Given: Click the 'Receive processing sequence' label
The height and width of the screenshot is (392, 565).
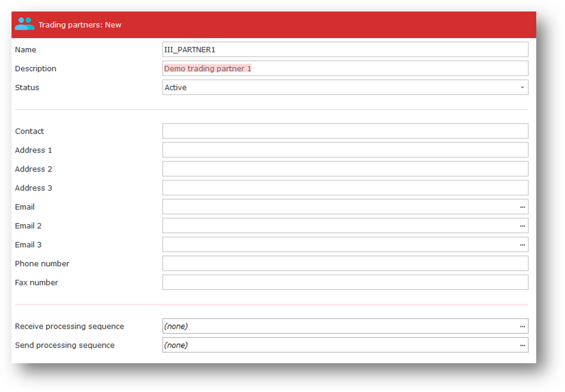Looking at the screenshot, I should coord(70,327).
